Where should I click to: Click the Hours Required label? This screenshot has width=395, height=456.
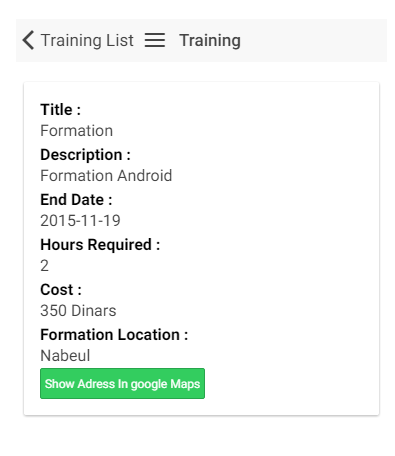[x=100, y=245]
